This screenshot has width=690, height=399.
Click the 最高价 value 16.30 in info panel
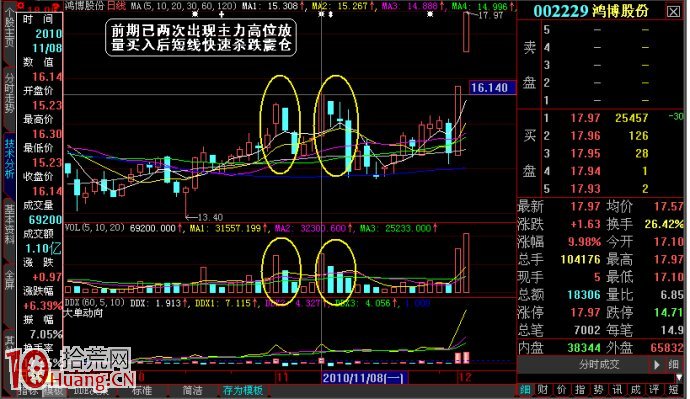(47, 134)
